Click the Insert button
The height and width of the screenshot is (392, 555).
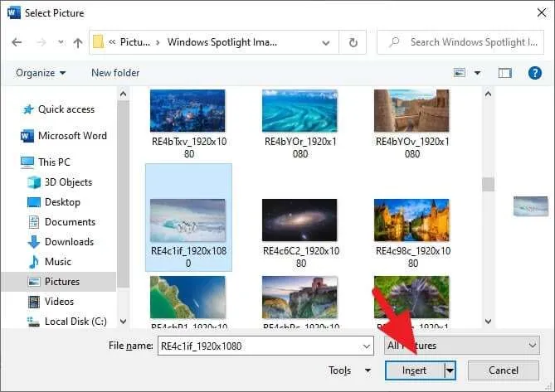point(415,370)
